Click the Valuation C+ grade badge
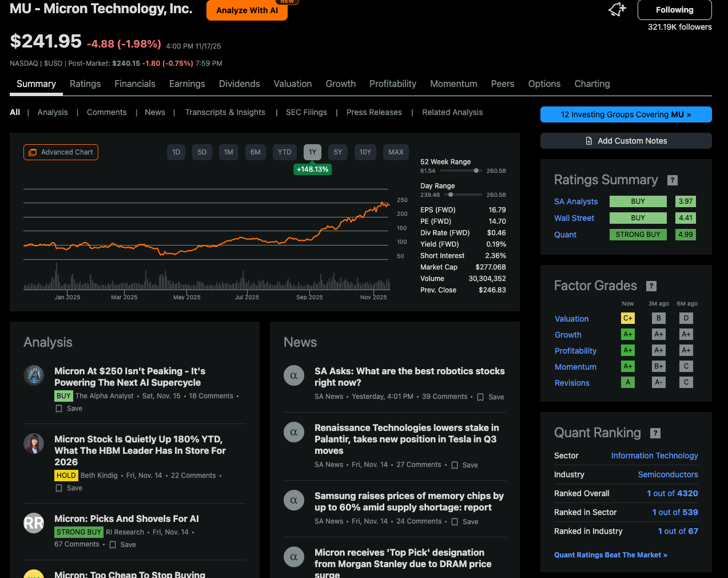 coord(628,318)
